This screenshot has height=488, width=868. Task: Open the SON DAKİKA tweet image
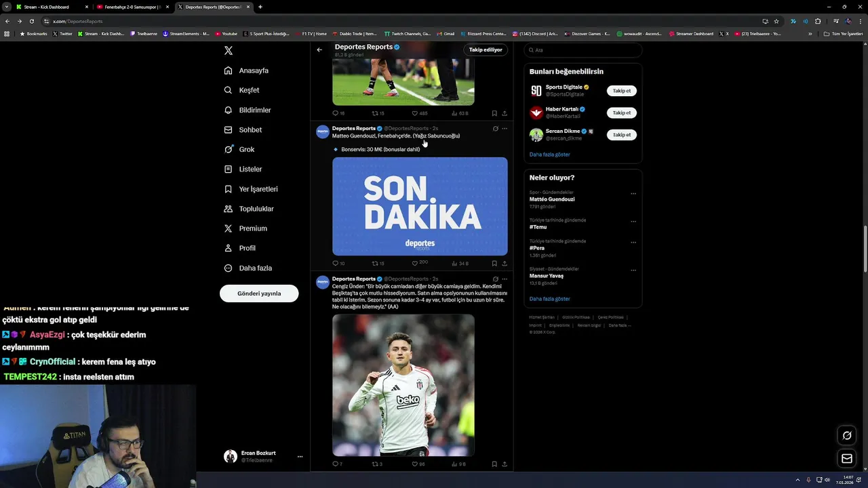pos(420,206)
